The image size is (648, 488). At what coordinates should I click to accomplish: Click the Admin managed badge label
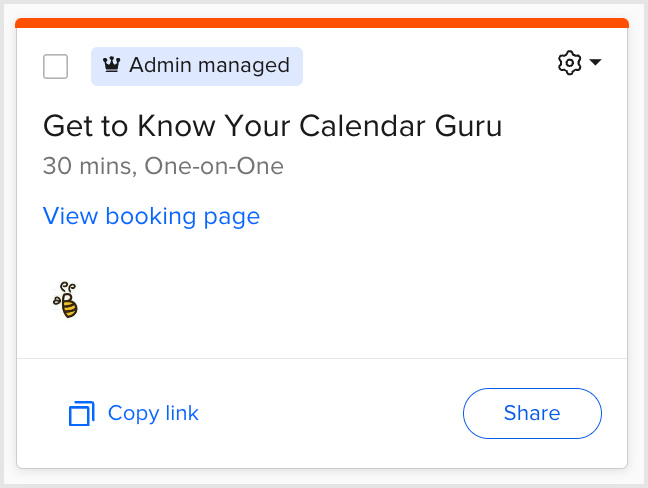click(x=197, y=66)
